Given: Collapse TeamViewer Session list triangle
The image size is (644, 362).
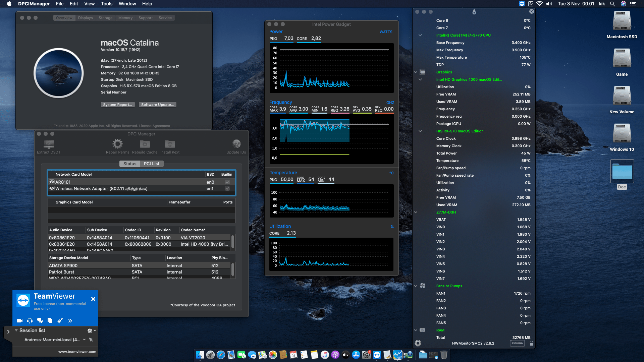Looking at the screenshot, I should tap(16, 330).
